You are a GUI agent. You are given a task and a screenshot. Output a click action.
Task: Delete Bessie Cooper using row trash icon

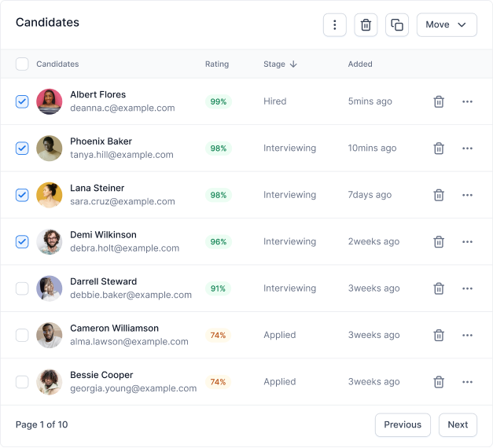coord(439,382)
